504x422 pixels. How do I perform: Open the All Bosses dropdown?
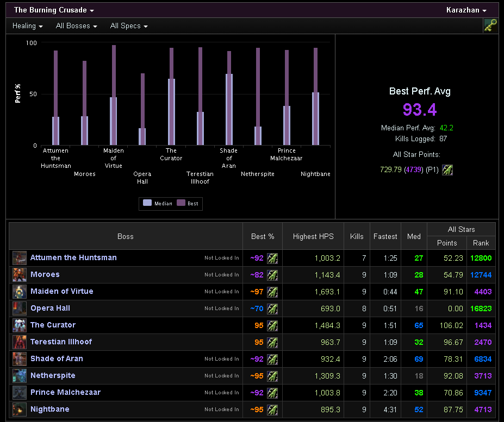point(76,26)
